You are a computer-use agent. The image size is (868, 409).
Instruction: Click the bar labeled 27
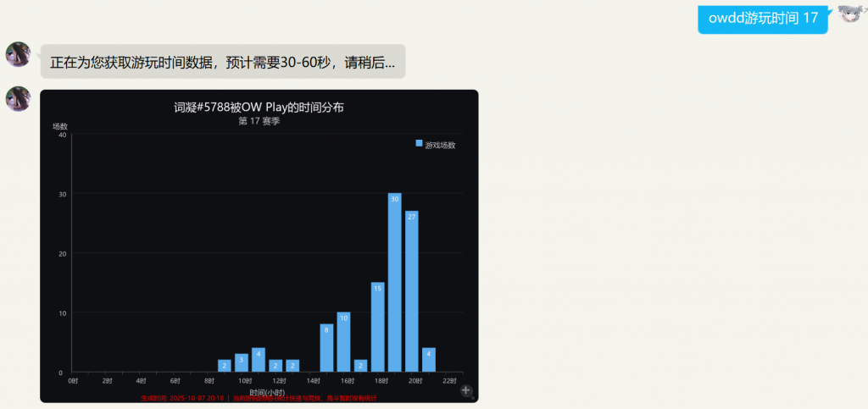click(412, 291)
